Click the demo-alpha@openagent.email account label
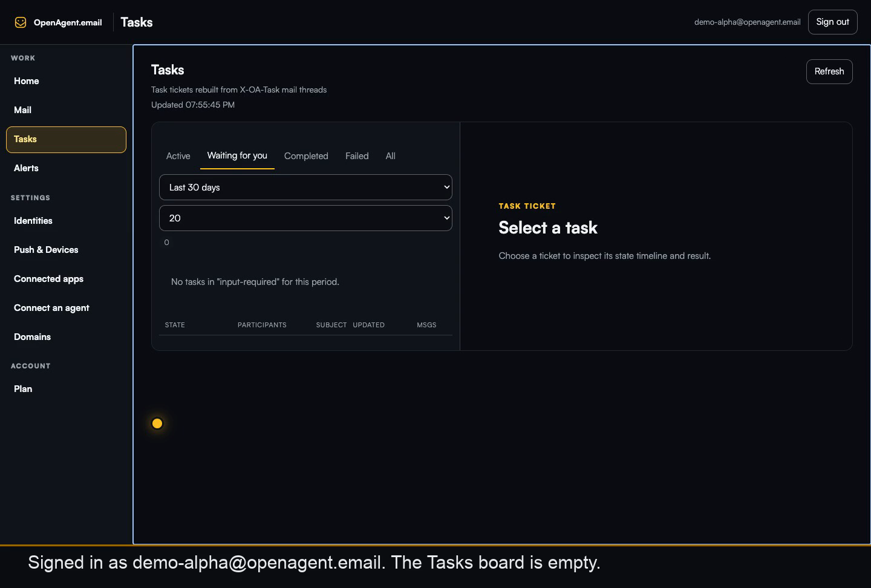871x588 pixels. [x=747, y=22]
